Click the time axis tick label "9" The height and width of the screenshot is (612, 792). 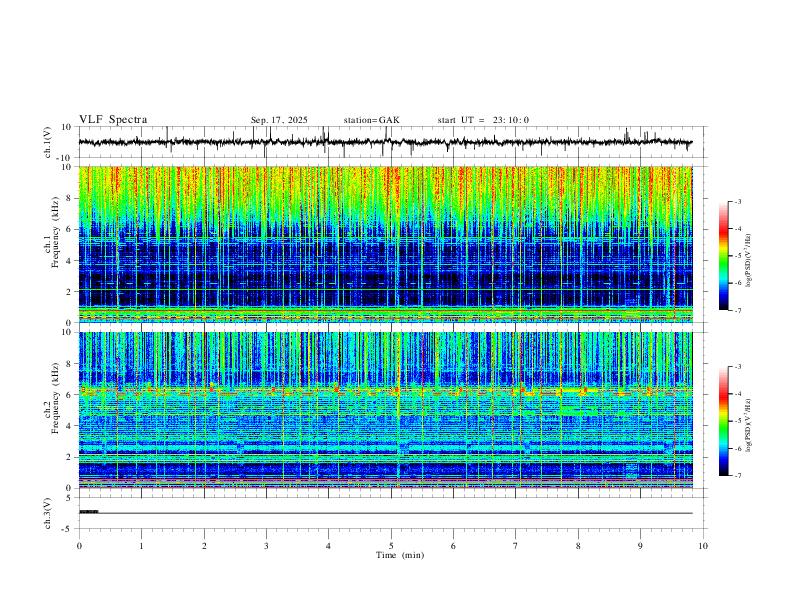point(640,546)
